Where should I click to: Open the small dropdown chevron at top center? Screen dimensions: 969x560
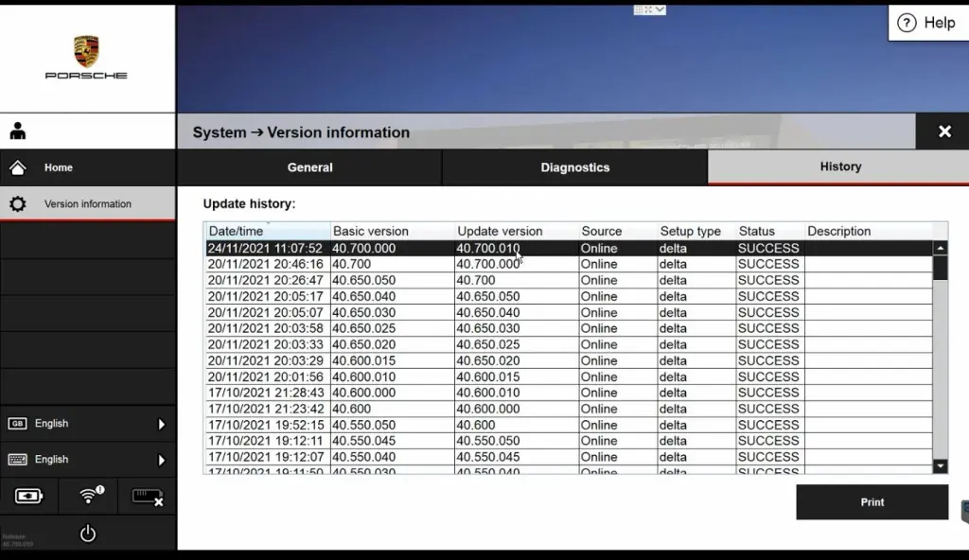click(x=660, y=9)
